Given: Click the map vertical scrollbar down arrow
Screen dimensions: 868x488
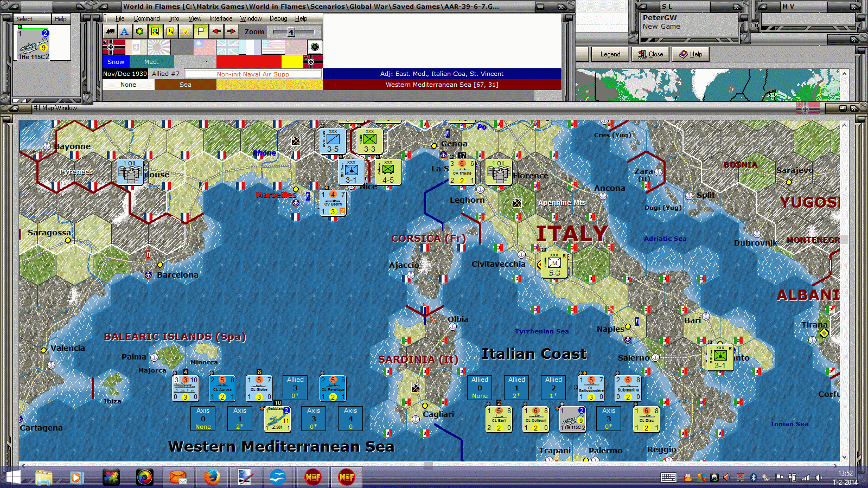Looking at the screenshot, I should pos(844,457).
